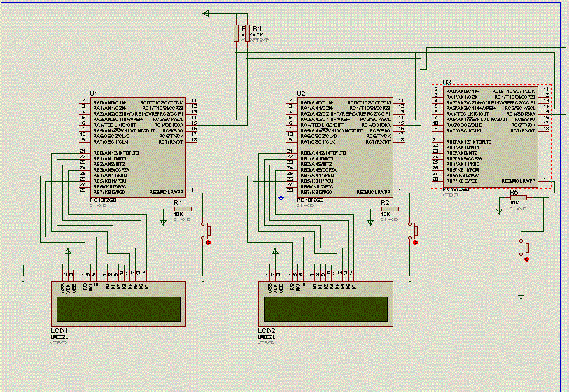Toggle the red latch dot on U1's reset switch
This screenshot has height=392, width=569.
point(209,242)
